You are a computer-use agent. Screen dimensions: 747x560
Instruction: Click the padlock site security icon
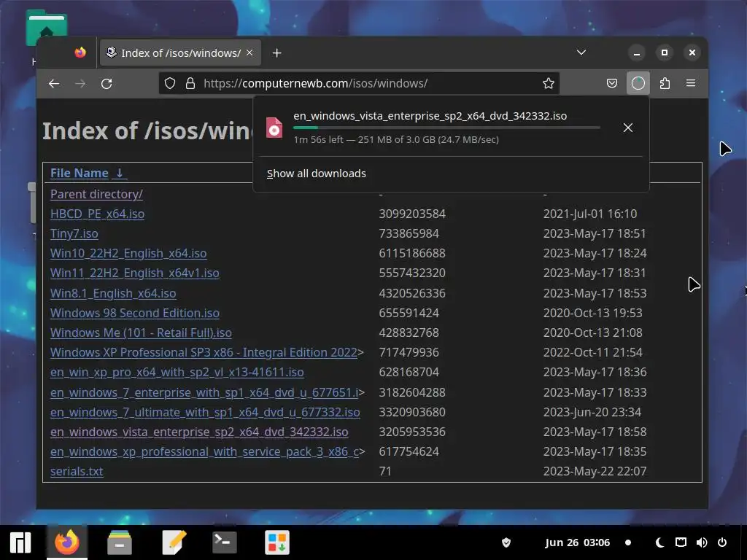[x=190, y=83]
